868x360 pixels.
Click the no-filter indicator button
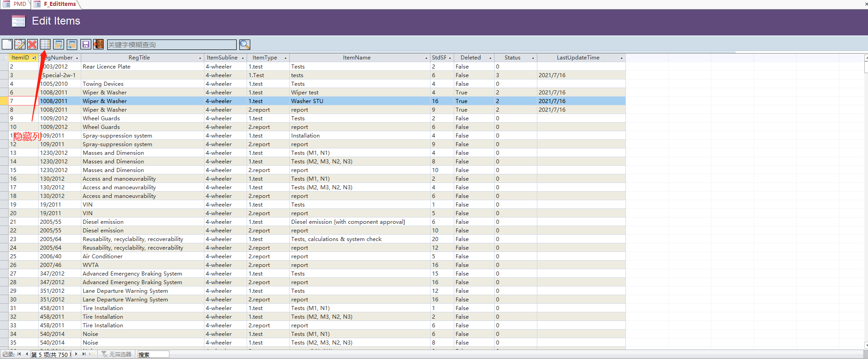pyautogui.click(x=116, y=354)
